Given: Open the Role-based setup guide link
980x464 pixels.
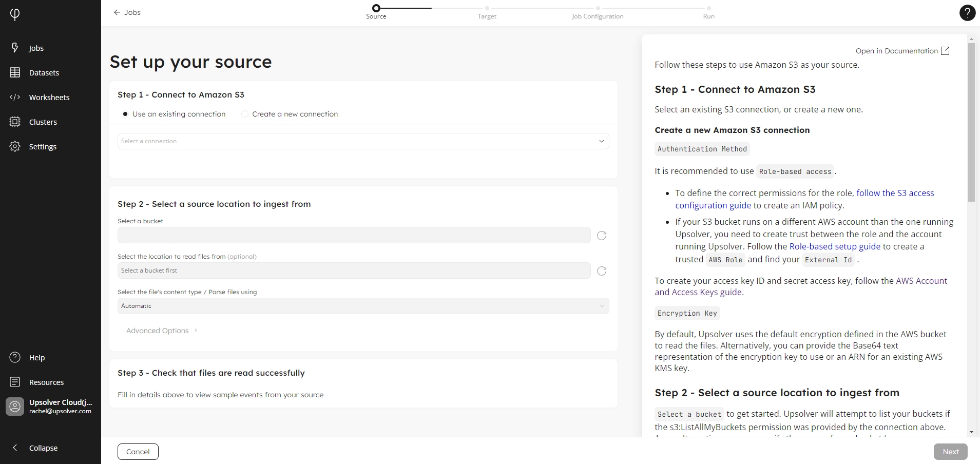Looking at the screenshot, I should point(834,246).
